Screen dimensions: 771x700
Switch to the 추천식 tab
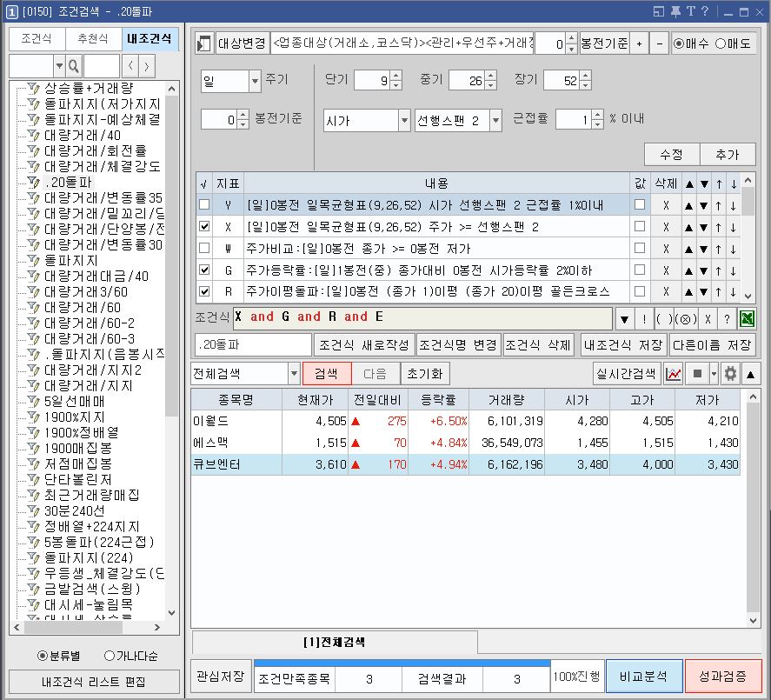tap(93, 39)
